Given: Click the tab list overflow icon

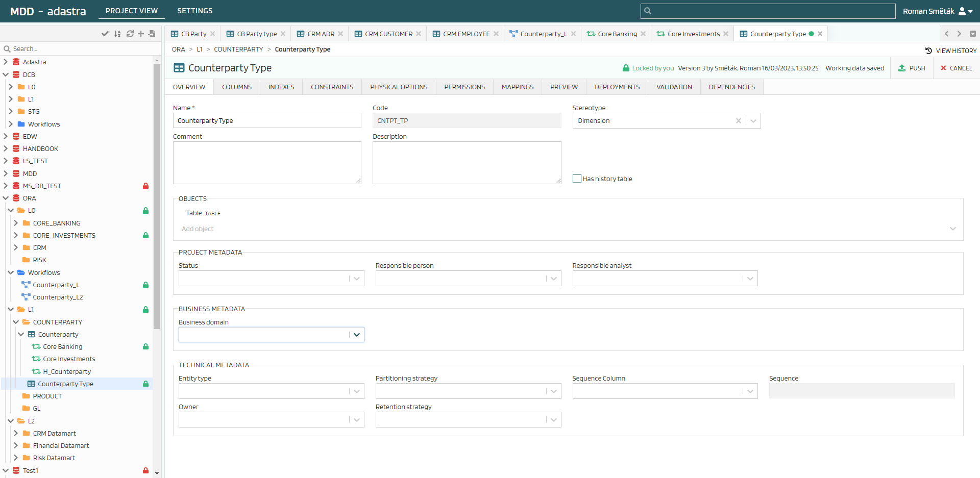Looking at the screenshot, I should (x=972, y=34).
